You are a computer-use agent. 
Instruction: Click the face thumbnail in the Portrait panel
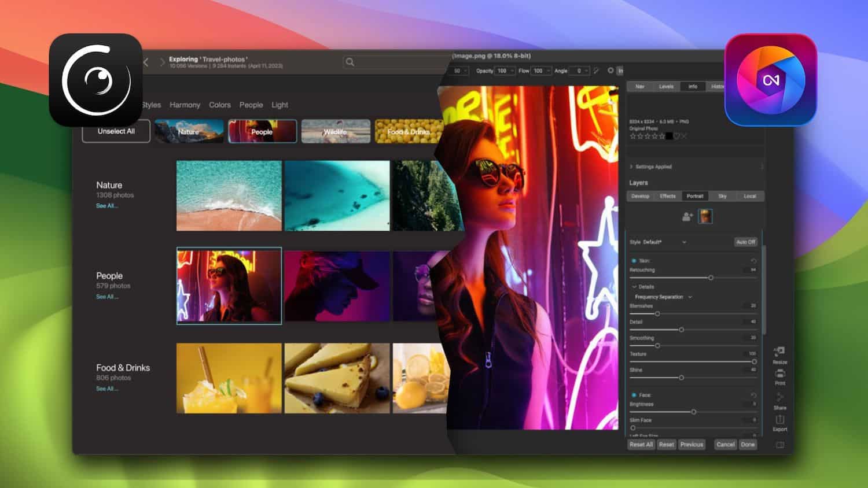(705, 216)
